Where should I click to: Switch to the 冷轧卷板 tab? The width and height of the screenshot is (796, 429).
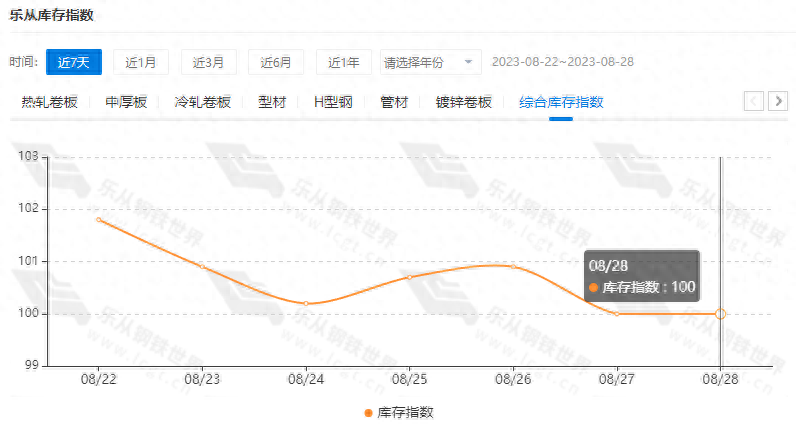tap(203, 102)
